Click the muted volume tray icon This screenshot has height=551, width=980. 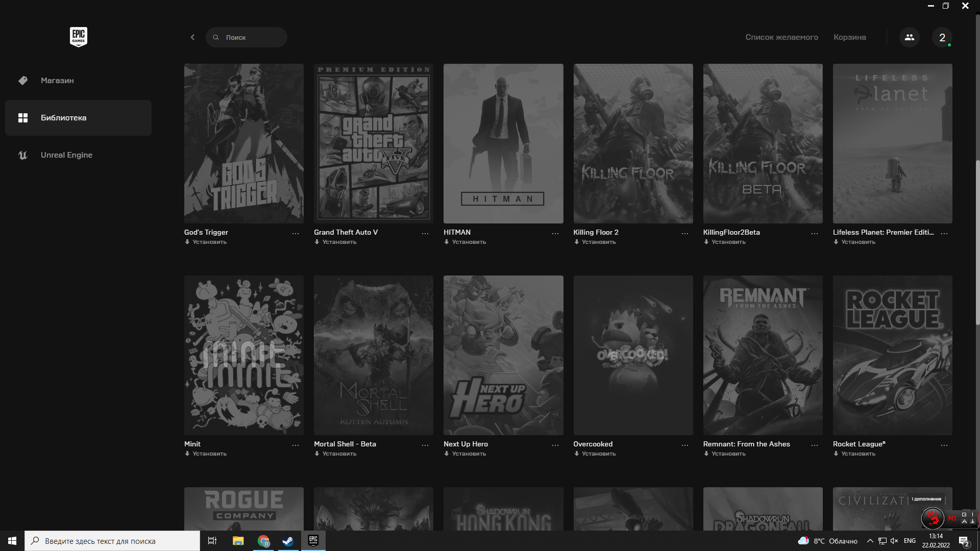[x=894, y=541]
